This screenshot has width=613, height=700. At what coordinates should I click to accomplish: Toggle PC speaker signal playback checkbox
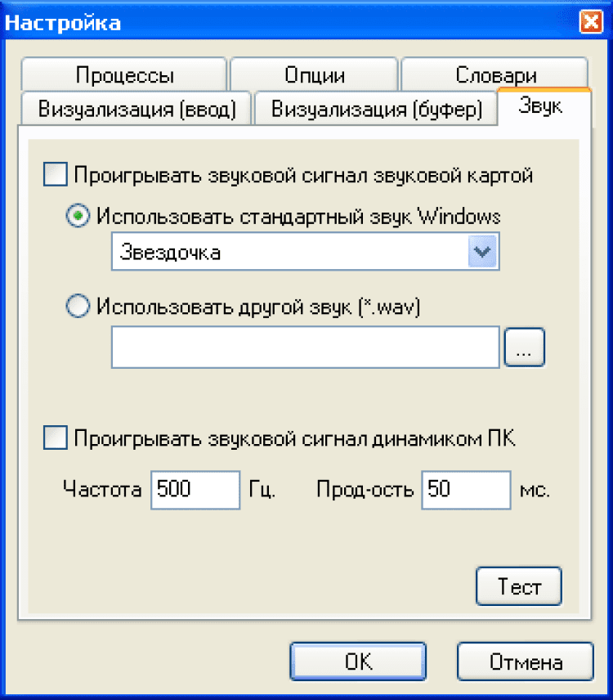click(x=55, y=438)
